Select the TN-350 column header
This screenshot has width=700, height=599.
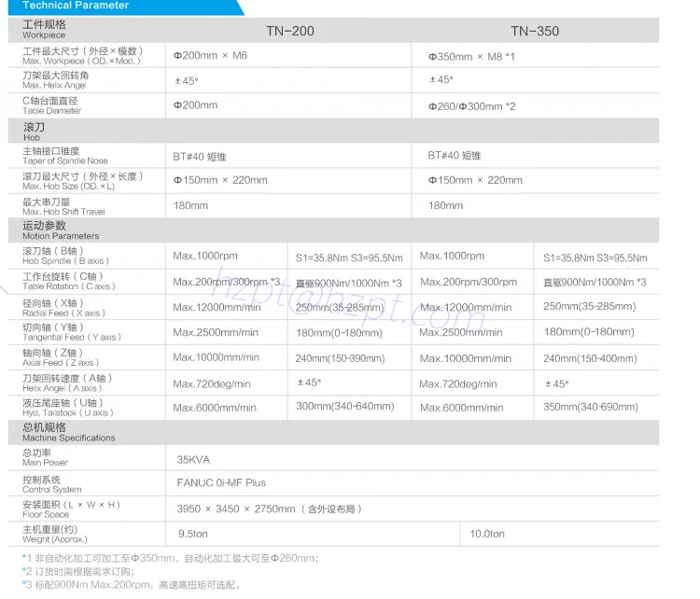(535, 31)
